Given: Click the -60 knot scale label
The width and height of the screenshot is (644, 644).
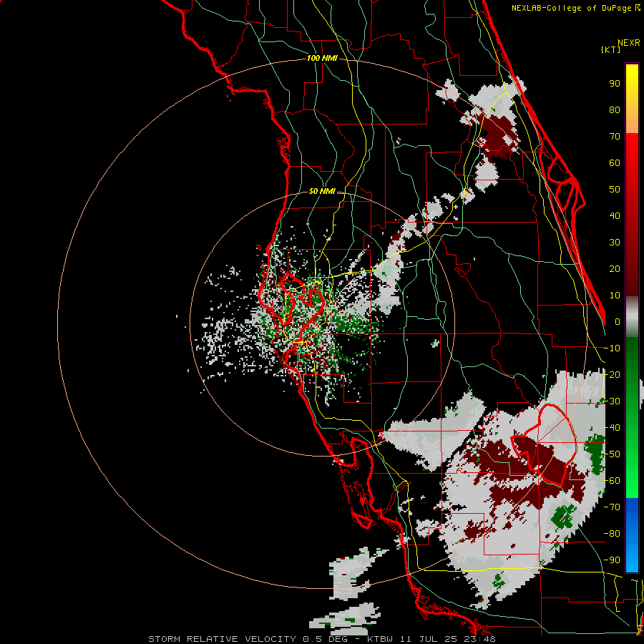Looking at the screenshot, I should click(612, 481).
